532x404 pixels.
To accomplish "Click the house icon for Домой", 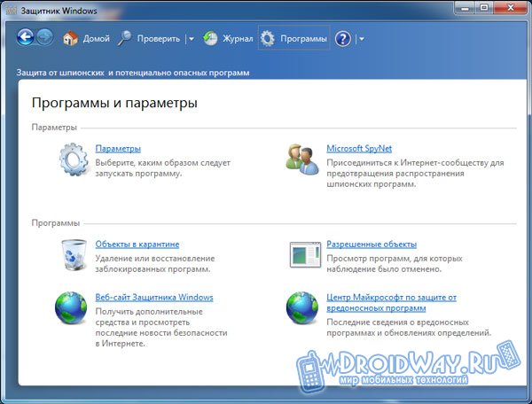I will (70, 38).
